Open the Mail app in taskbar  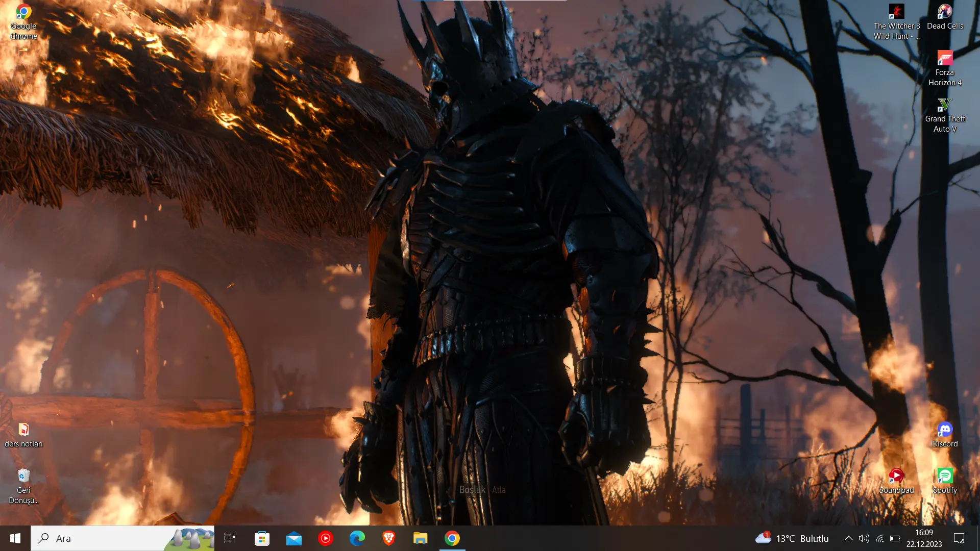(293, 538)
